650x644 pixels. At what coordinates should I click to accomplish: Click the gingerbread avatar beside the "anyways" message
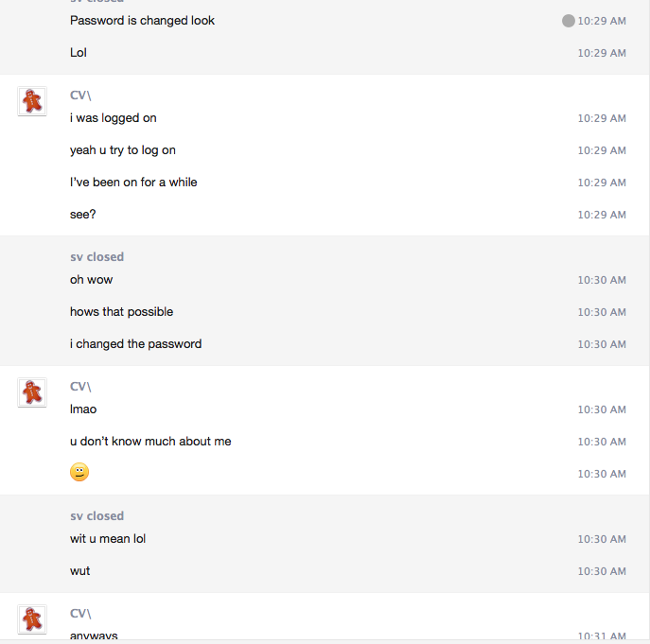[32, 619]
